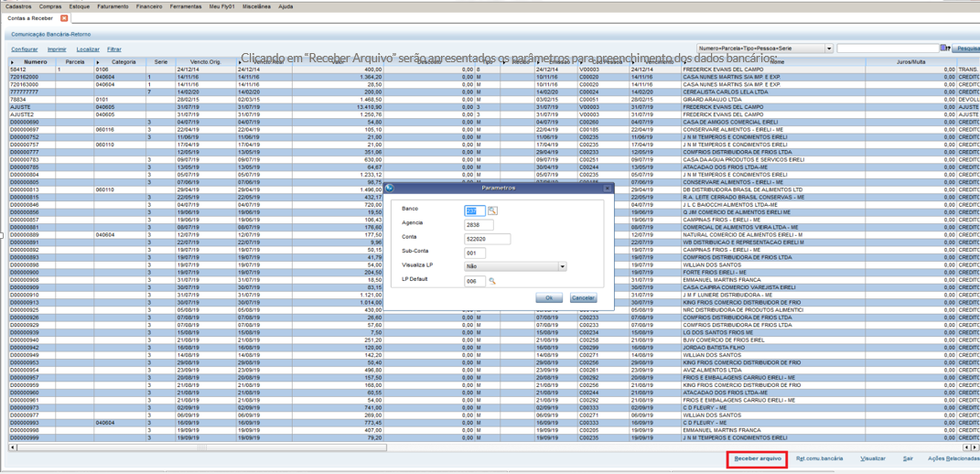Click the Rgt.comu.bancária button
This screenshot has height=474, width=980.
point(819,459)
